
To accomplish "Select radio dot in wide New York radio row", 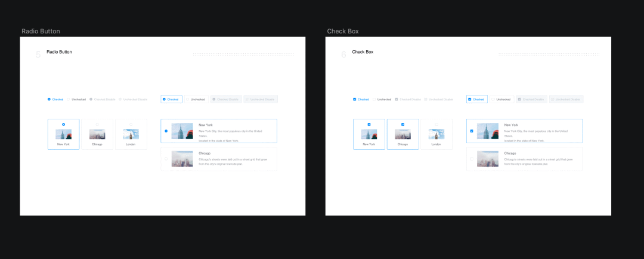I will [166, 131].
